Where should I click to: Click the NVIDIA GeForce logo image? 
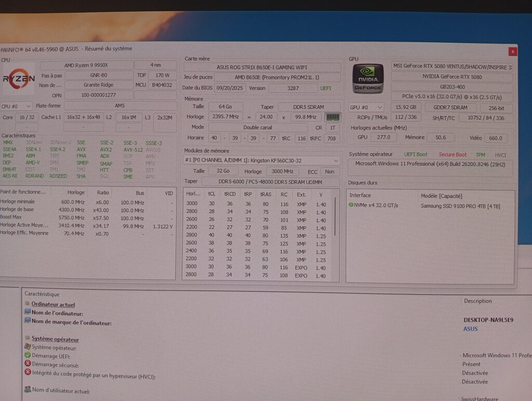point(368,79)
